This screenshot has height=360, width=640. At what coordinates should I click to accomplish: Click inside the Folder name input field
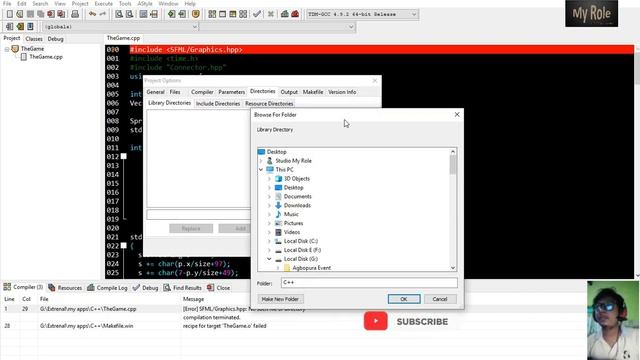[369, 282]
